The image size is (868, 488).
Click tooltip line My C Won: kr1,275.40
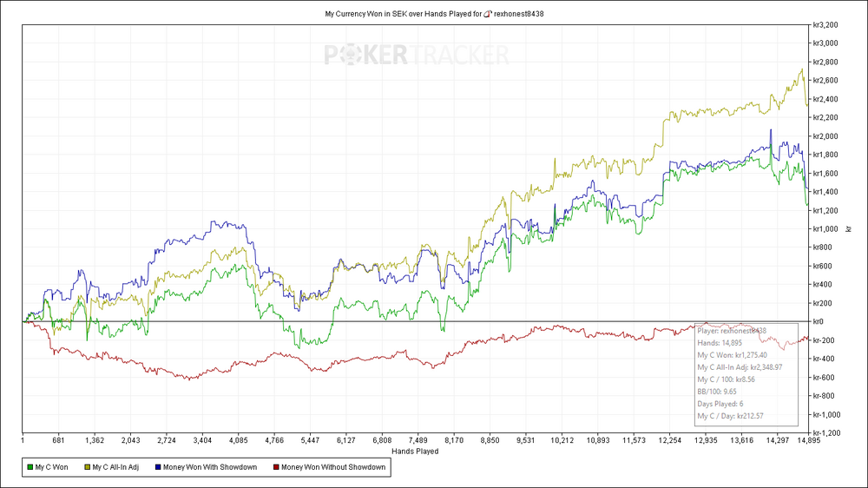tap(733, 356)
